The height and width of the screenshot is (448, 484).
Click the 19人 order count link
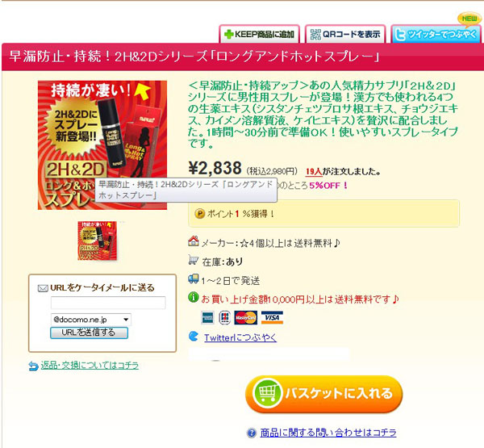314,171
